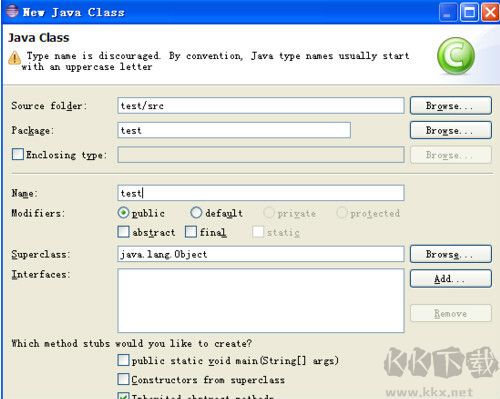Image resolution: width=500 pixels, height=399 pixels.
Task: Select the public modifier radio button
Action: [x=123, y=213]
